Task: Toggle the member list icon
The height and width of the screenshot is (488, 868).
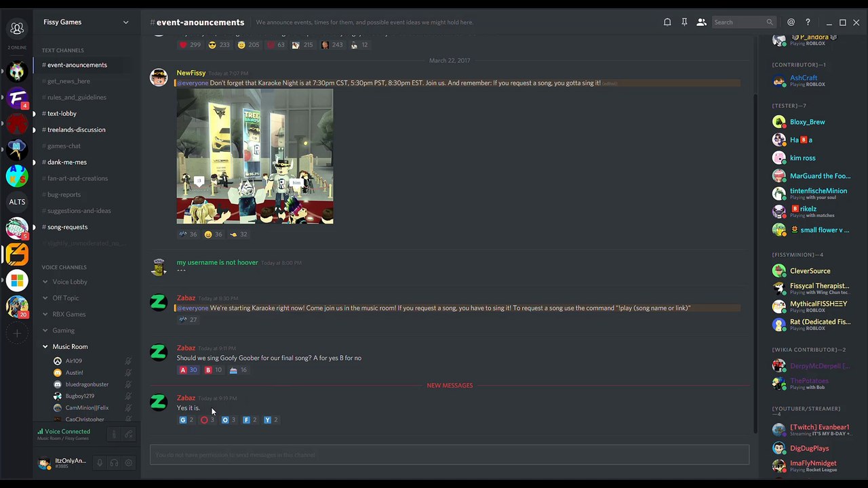Action: coord(701,22)
